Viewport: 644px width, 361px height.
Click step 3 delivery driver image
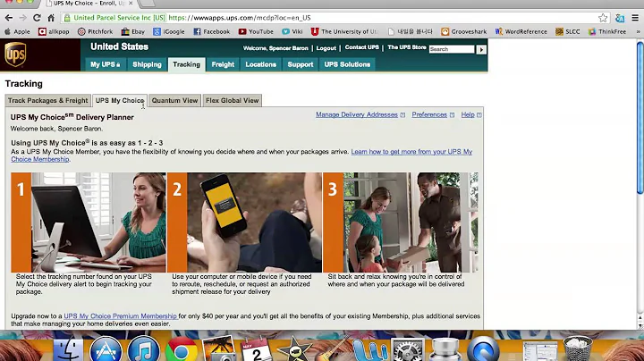pos(401,222)
